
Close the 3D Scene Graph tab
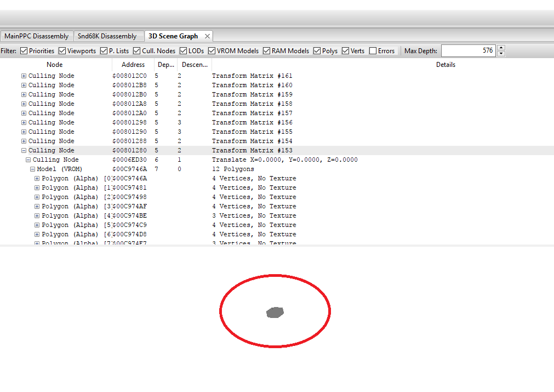tap(207, 36)
